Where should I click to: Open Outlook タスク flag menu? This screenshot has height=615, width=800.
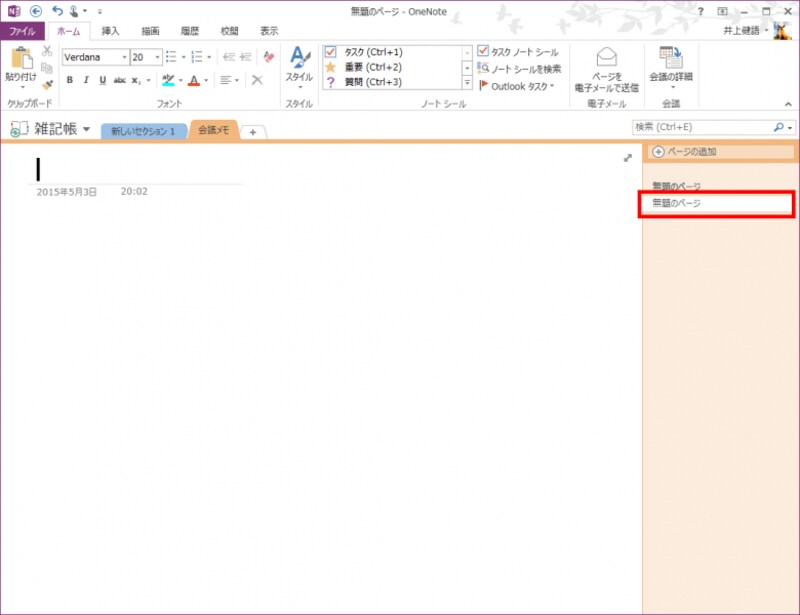click(x=516, y=86)
